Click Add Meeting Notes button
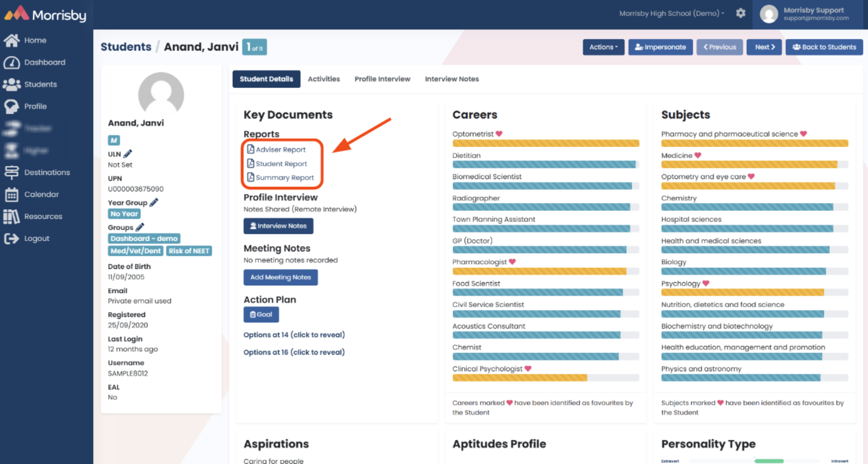Screen dimensions: 868x464 [280, 277]
